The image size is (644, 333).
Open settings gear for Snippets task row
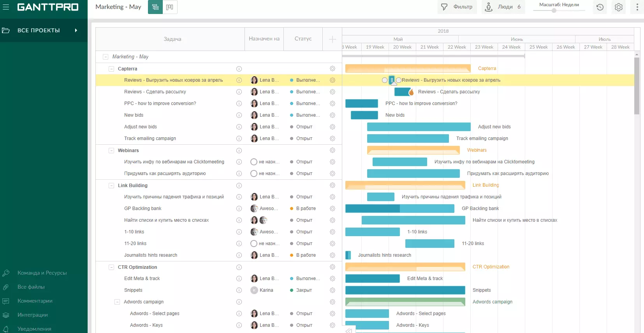[x=332, y=290]
